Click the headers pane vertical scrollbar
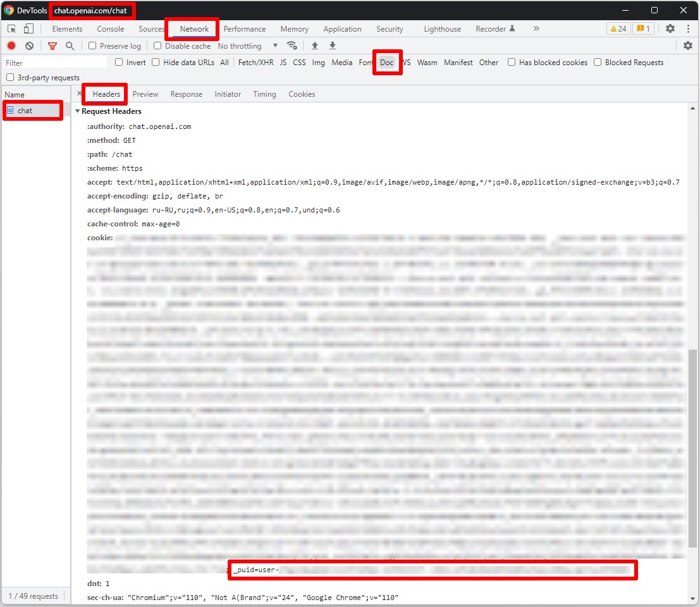Image resolution: width=700 pixels, height=607 pixels. (x=692, y=448)
